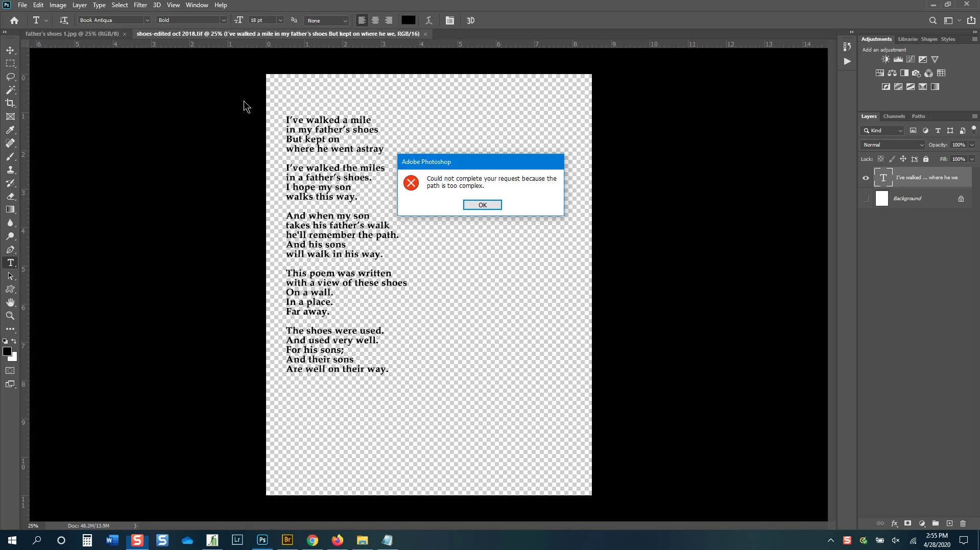
Task: Open the font size dropdown
Action: (280, 20)
